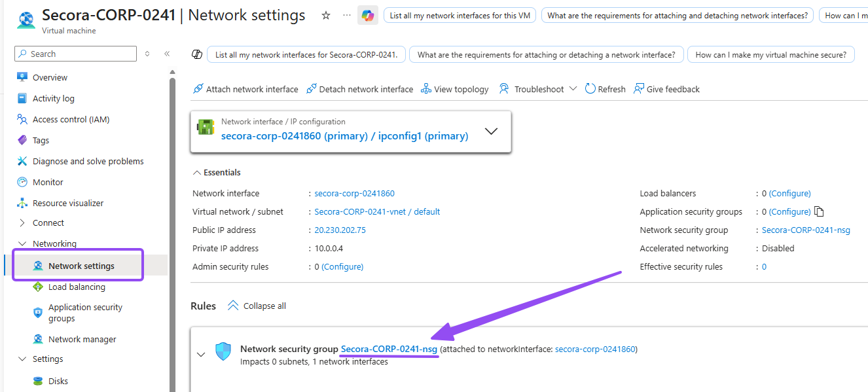Open the secora-corp-0241860 network interface link

coord(354,193)
